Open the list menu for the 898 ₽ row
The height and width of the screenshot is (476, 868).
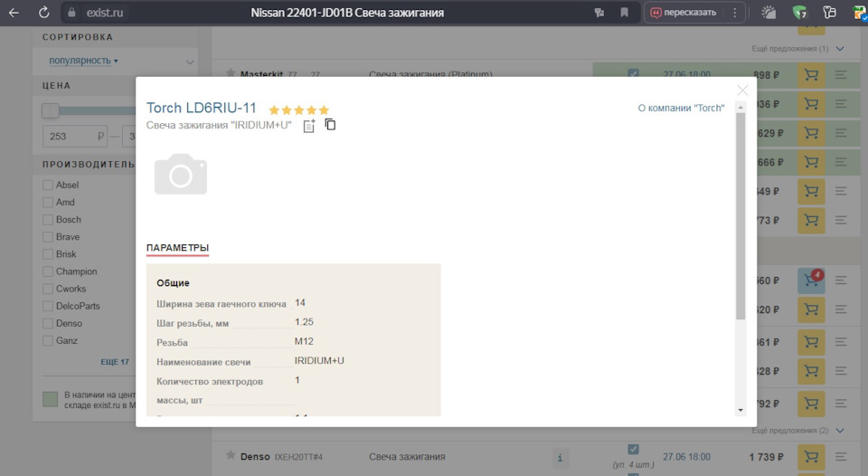tap(841, 75)
